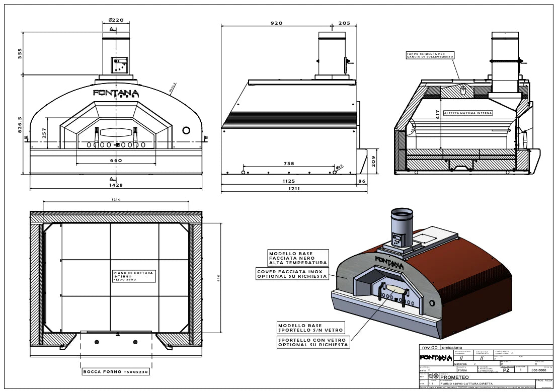Select the 1428 overall width dimension
This screenshot has width=555, height=392.
pyautogui.click(x=116, y=186)
